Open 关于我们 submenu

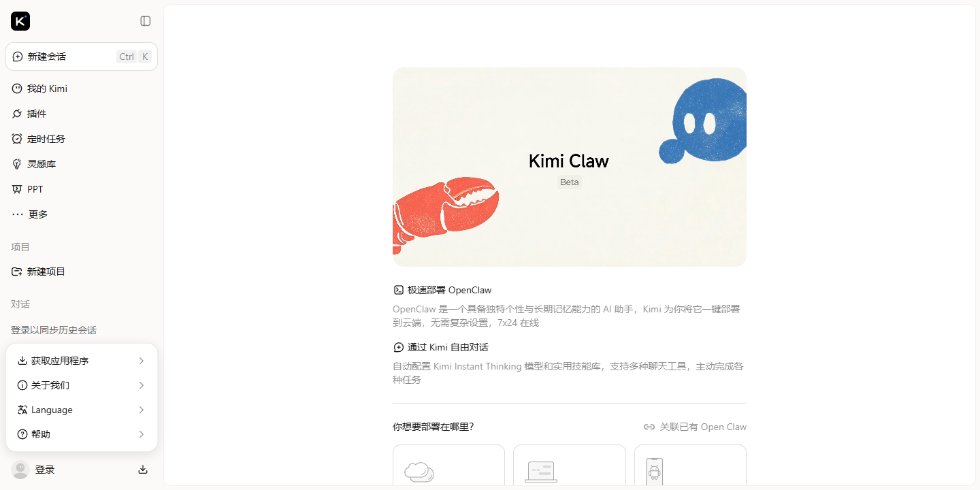coord(82,385)
